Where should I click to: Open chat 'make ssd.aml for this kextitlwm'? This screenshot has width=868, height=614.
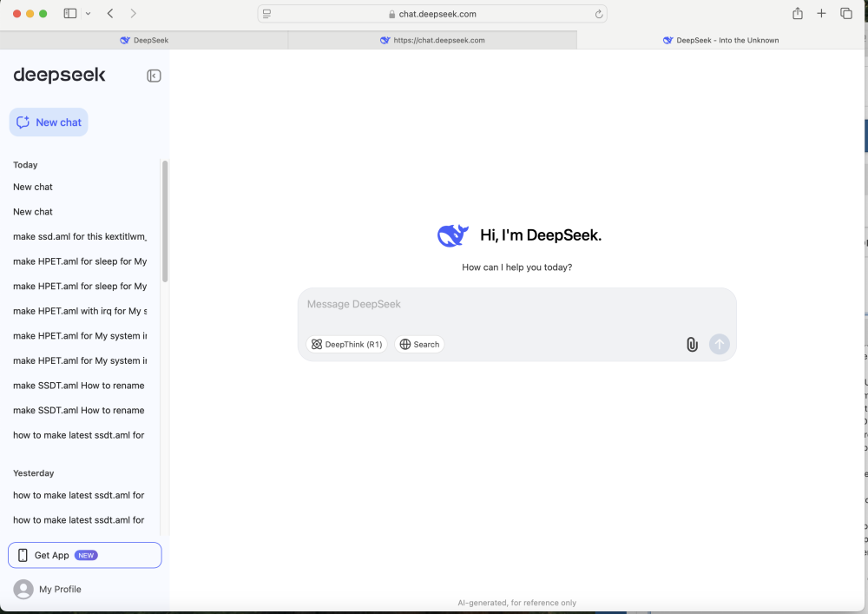pyautogui.click(x=80, y=237)
